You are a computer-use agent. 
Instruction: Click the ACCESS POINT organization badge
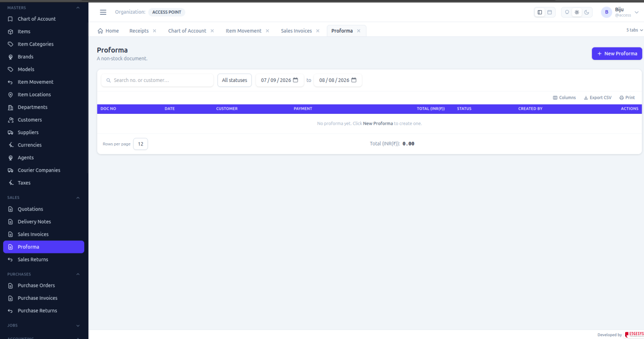pos(167,12)
